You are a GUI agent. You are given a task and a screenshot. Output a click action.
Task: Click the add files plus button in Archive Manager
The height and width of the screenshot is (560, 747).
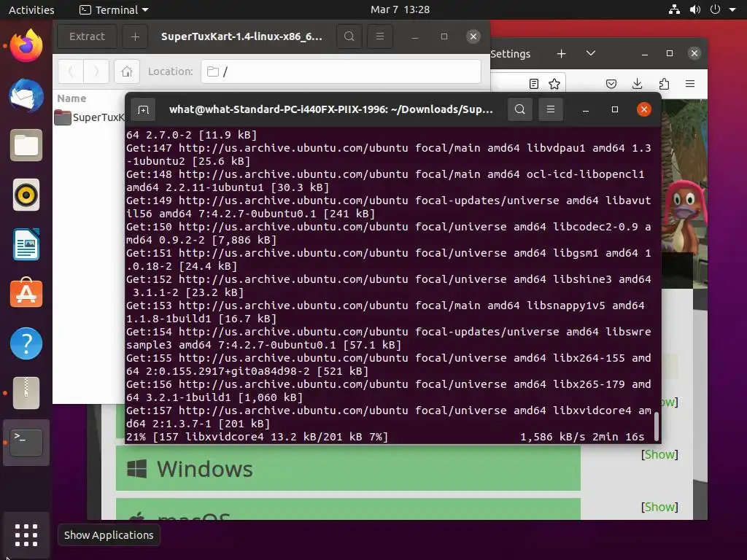pos(135,36)
